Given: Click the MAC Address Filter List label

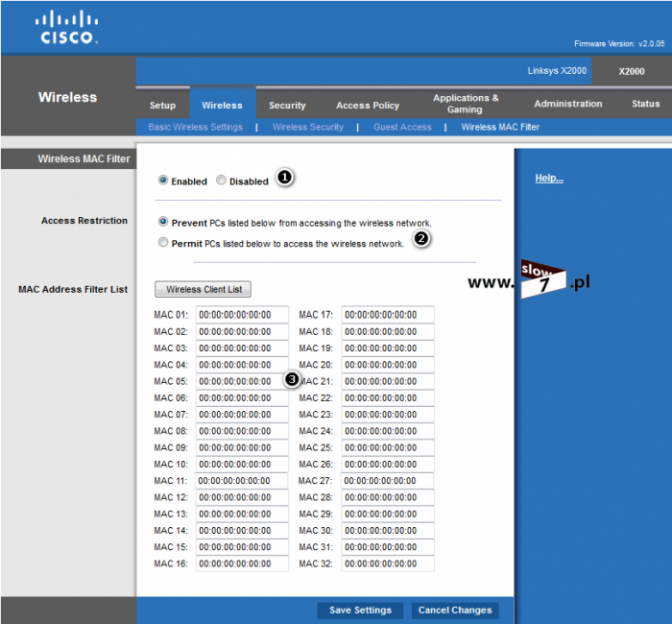Looking at the screenshot, I should 73,289.
